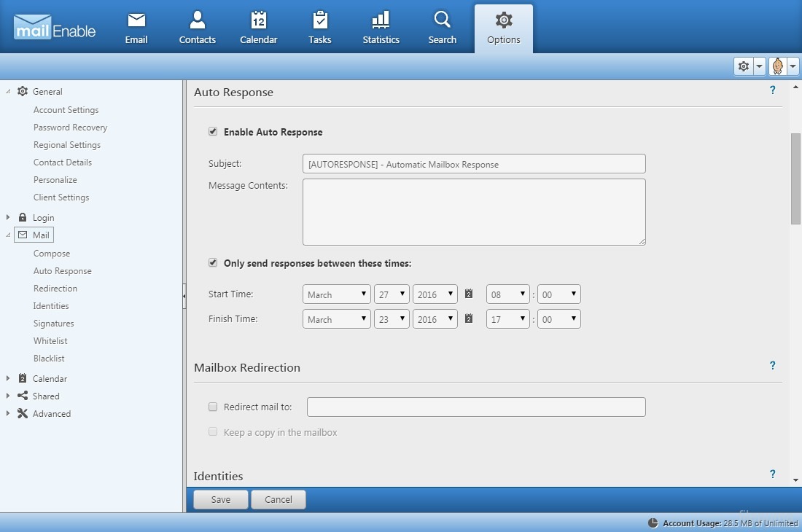Image resolution: width=802 pixels, height=532 pixels.
Task: Open the Contacts icon in top bar
Action: pos(197,20)
